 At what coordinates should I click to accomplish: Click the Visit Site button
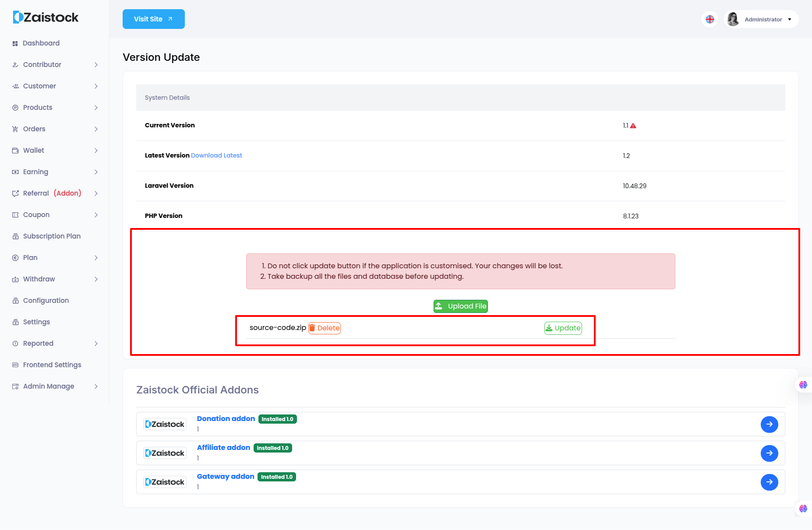154,19
